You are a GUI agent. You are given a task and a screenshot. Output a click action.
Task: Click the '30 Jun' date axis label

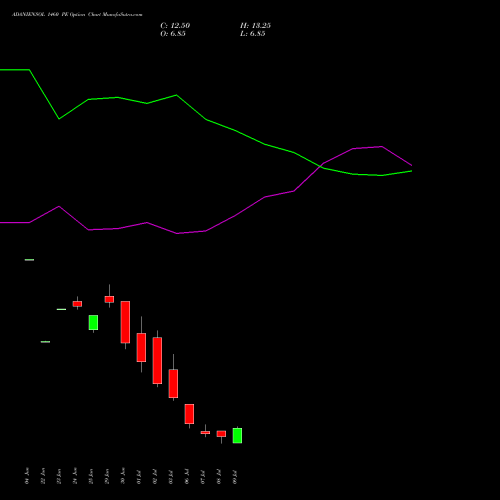click(123, 476)
